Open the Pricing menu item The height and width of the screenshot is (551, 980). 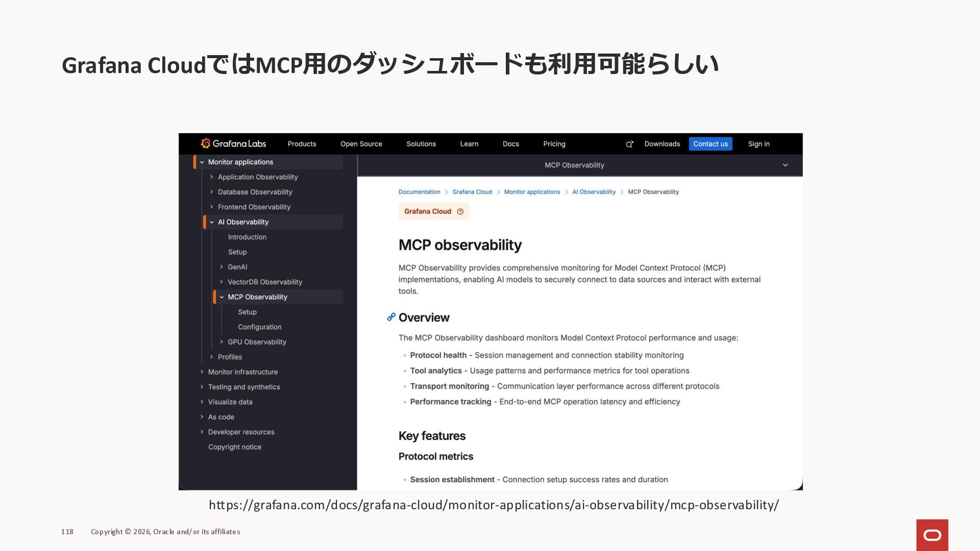point(554,144)
